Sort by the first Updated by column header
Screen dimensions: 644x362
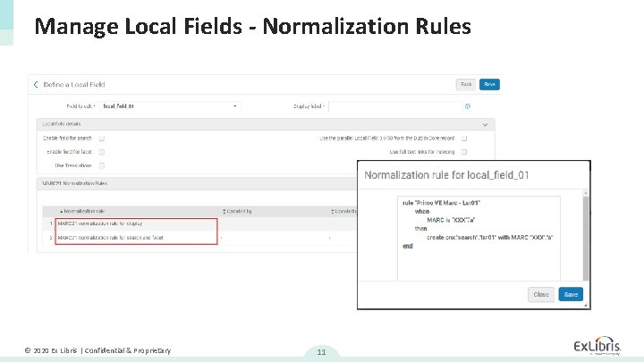237,211
